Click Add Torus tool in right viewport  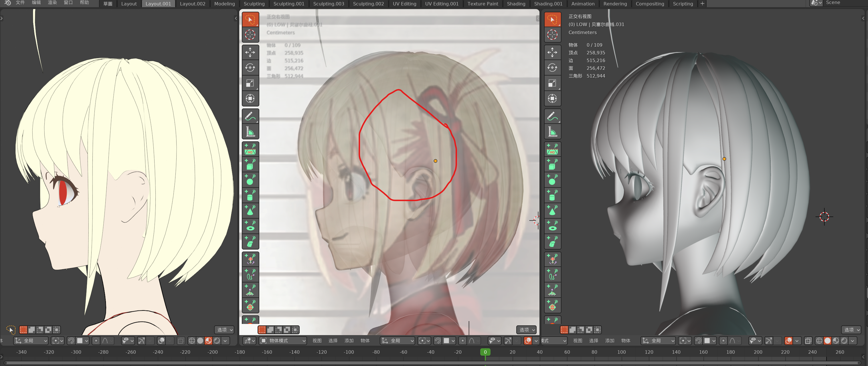(552, 226)
